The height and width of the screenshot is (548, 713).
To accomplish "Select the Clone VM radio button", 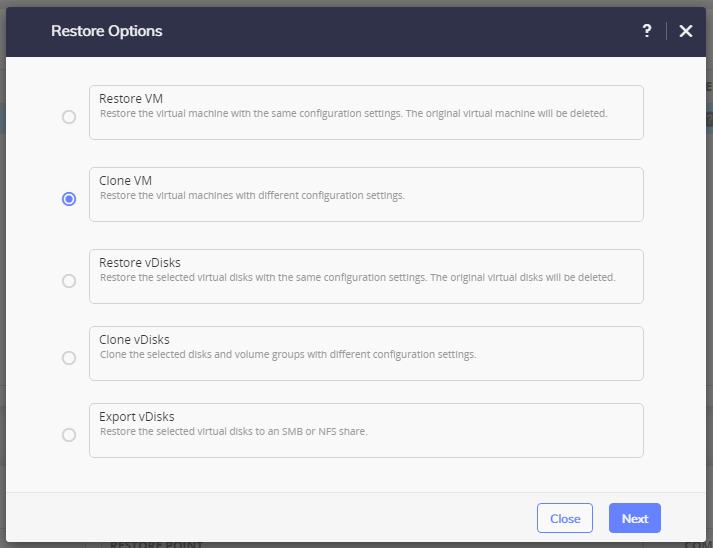I will click(69, 199).
